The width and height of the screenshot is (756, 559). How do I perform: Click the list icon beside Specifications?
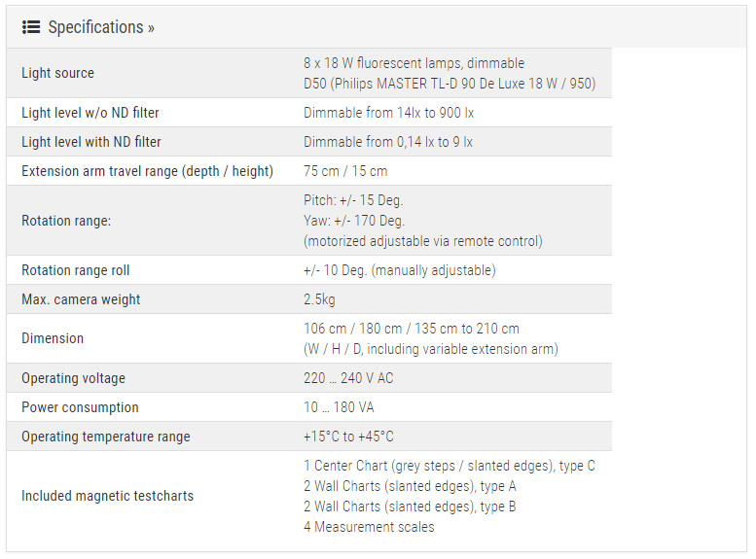click(x=31, y=27)
